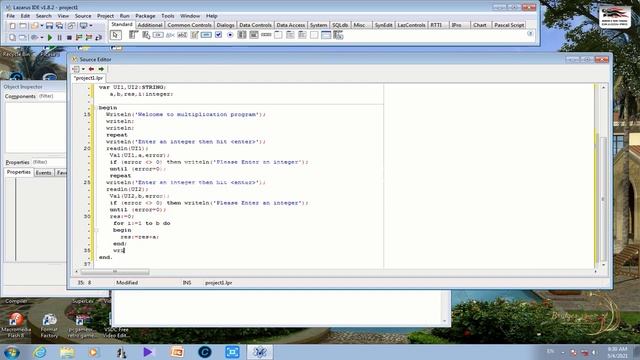Viewport: 640px width, 360px height.
Task: Switch to the Additional palette tab
Action: (150, 25)
